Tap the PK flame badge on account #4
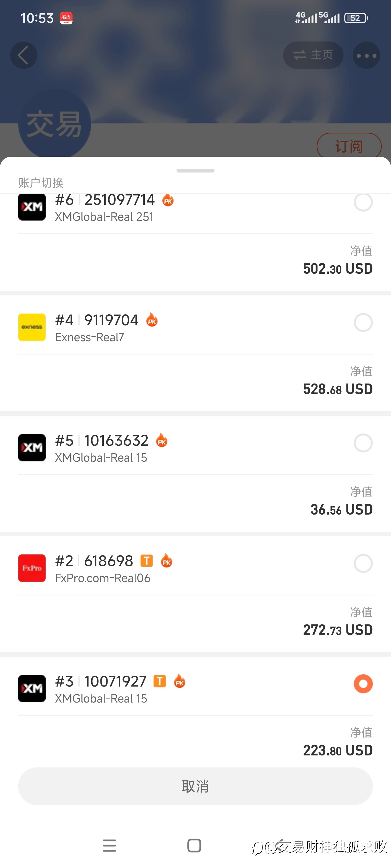Viewport: 391px width, 868px height. (152, 320)
